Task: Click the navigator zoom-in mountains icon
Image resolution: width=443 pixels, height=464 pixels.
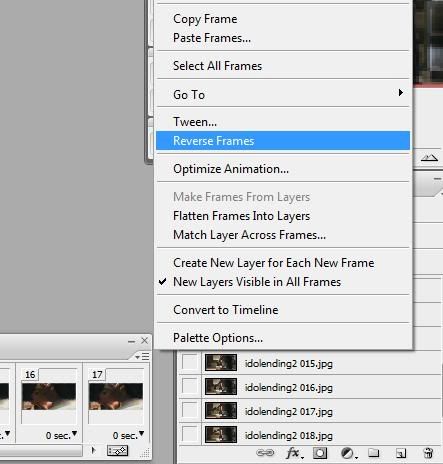Action: (x=430, y=157)
